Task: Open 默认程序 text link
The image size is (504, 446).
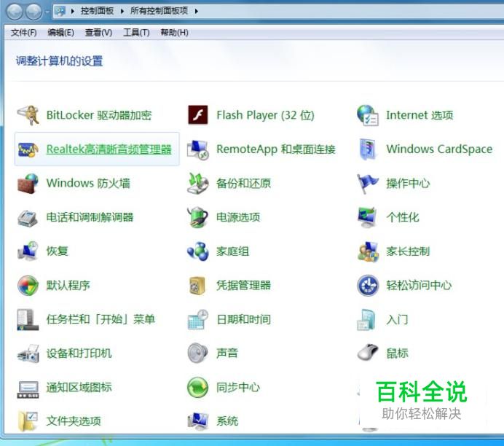Action: coord(68,285)
